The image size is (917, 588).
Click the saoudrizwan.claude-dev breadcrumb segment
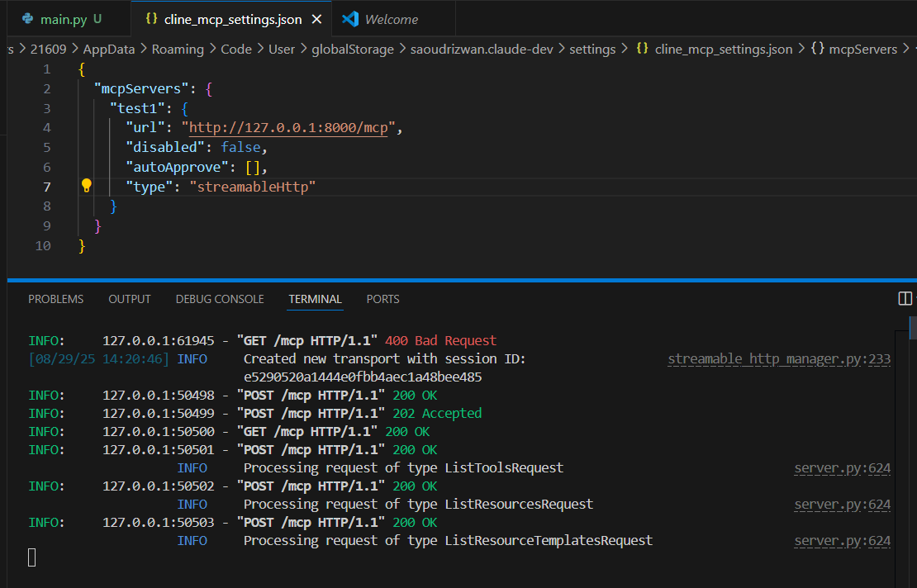point(482,49)
